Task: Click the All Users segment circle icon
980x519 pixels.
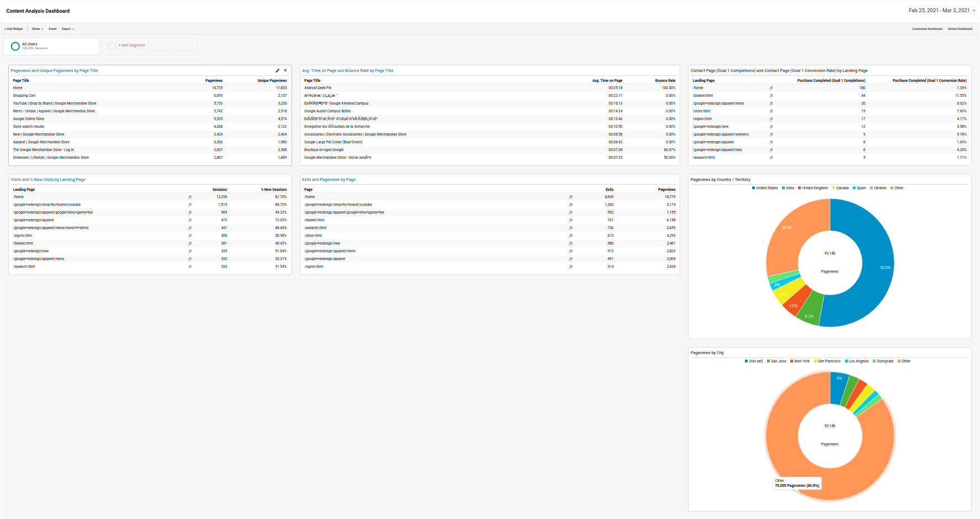Action: point(15,46)
